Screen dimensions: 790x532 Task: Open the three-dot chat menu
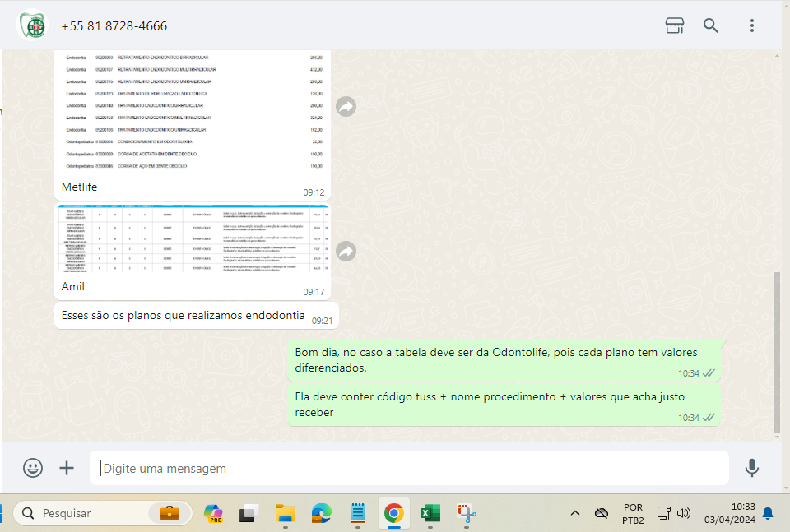pyautogui.click(x=751, y=25)
